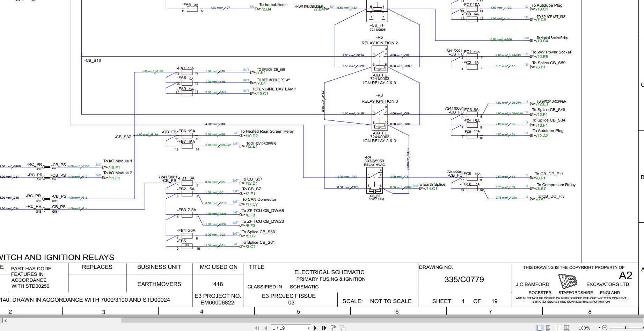Switch to two-page side-by-side view
Image resolution: width=644 pixels, height=331 pixels.
pos(557,328)
